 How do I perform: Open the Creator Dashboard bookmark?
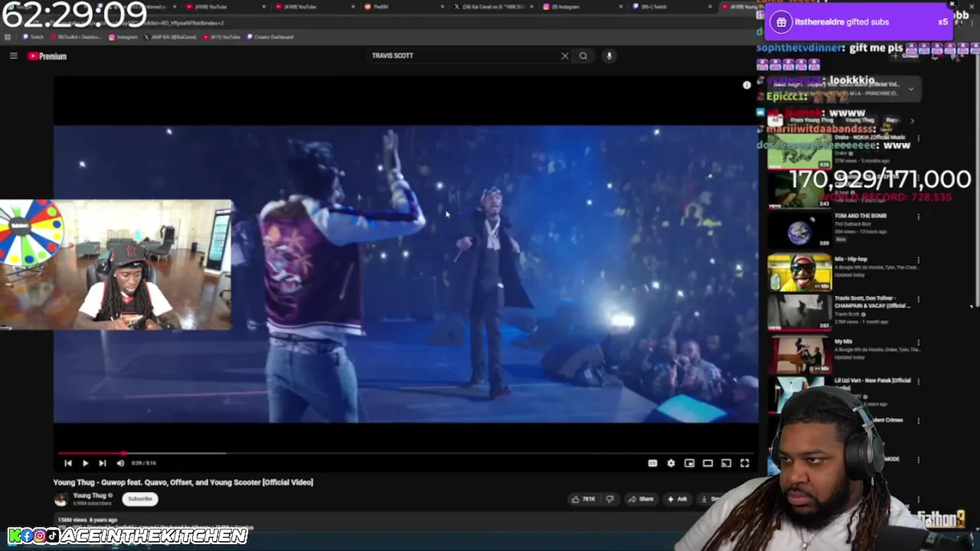(x=269, y=37)
